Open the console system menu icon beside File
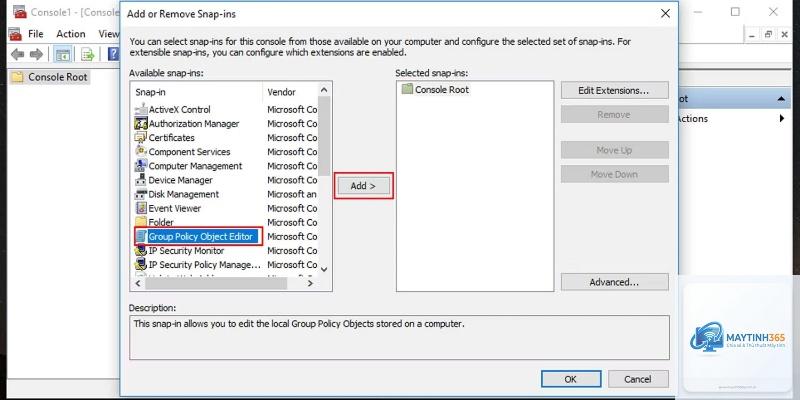The width and height of the screenshot is (800, 400). click(x=15, y=34)
